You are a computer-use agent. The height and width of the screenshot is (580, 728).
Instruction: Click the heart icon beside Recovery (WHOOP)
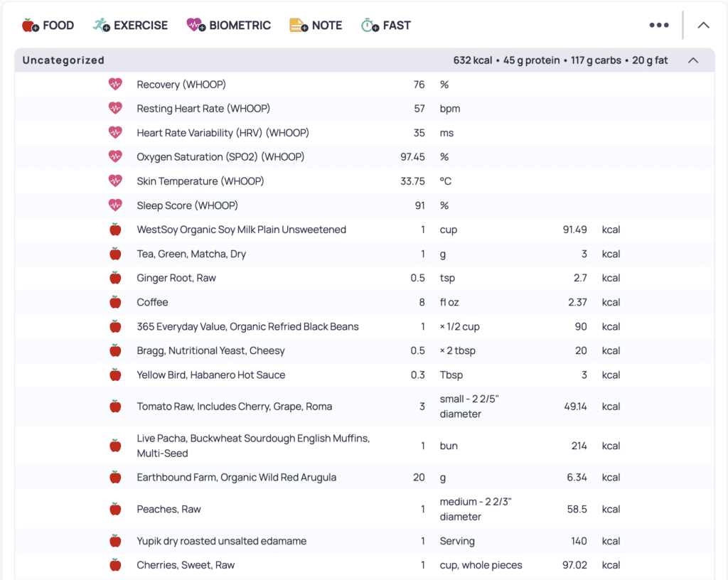pos(115,85)
